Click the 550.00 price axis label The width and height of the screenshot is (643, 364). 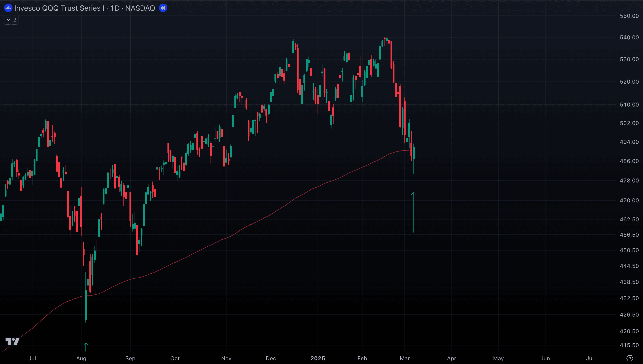[629, 16]
